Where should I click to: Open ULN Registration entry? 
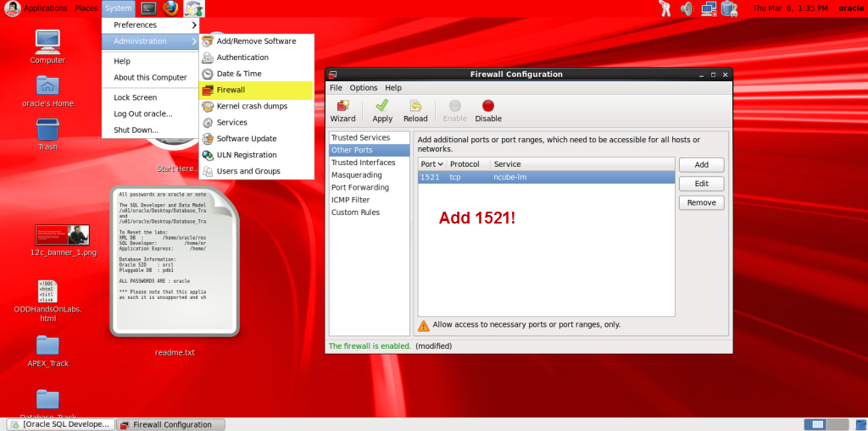(x=256, y=155)
